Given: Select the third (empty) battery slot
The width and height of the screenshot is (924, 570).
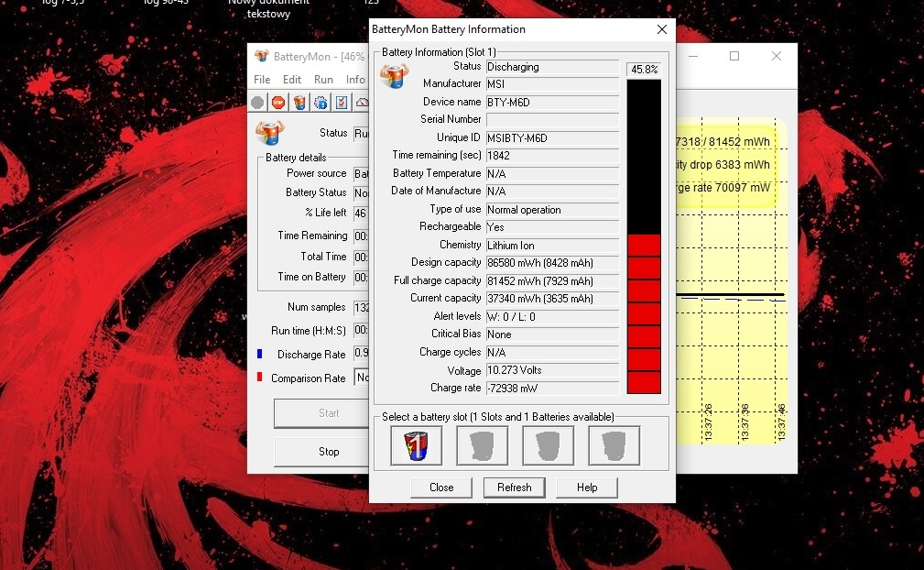Looking at the screenshot, I should (548, 445).
